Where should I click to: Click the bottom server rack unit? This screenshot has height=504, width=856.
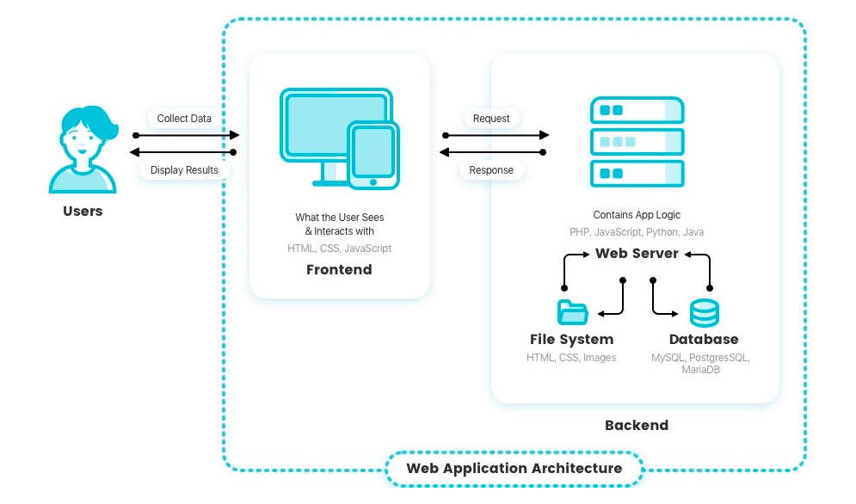[637, 172]
